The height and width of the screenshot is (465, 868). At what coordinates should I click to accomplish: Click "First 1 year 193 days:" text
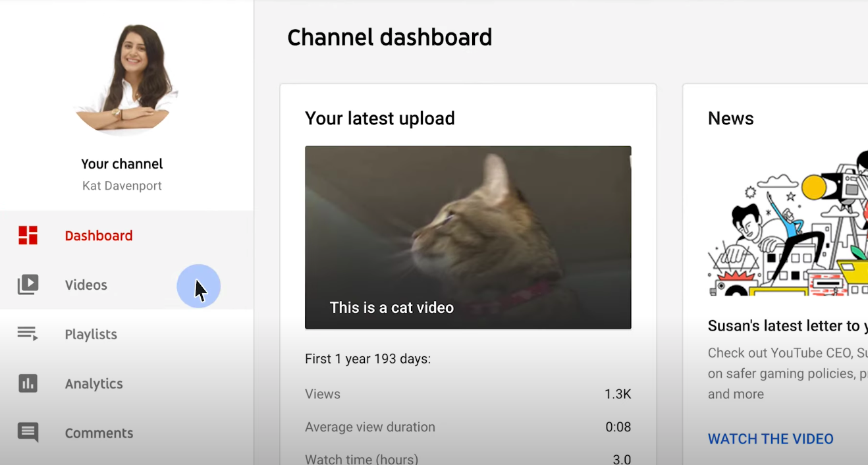click(367, 359)
